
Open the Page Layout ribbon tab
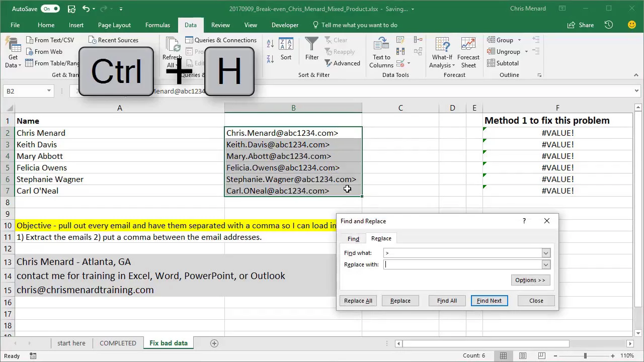[114, 25]
